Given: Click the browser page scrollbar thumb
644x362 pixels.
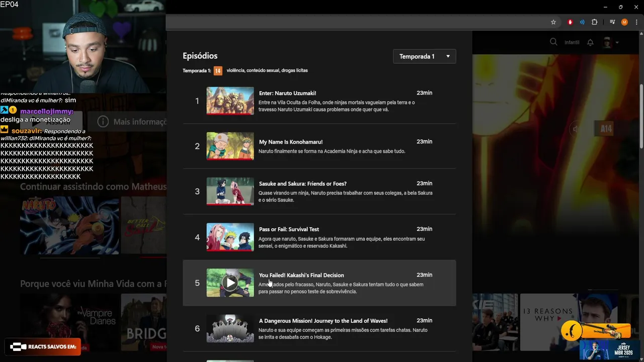Looking at the screenshot, I should (x=641, y=115).
